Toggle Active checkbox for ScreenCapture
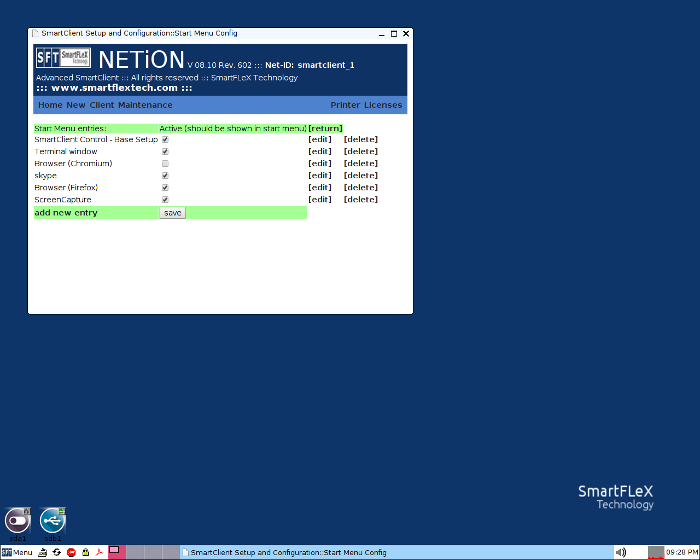This screenshot has width=700, height=560. tap(165, 200)
